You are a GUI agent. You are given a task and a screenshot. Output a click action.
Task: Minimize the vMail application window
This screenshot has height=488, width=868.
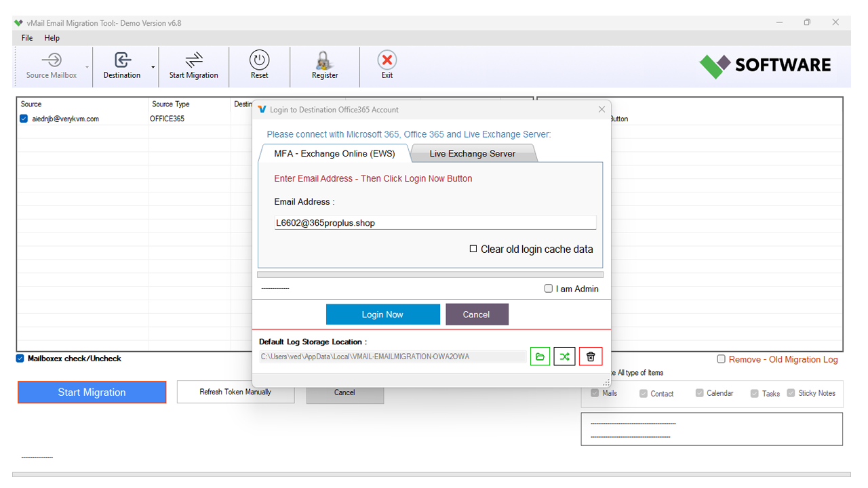tap(779, 22)
